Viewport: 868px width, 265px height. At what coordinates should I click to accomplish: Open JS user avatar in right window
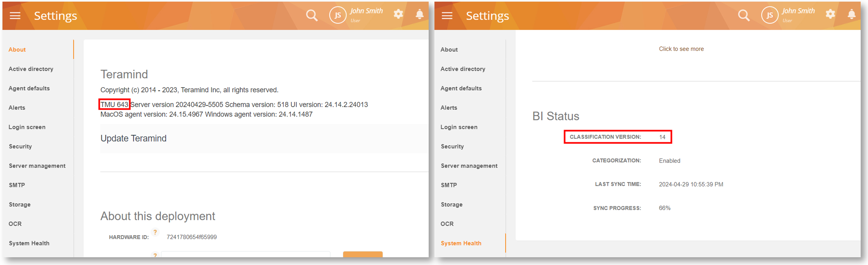pos(770,15)
